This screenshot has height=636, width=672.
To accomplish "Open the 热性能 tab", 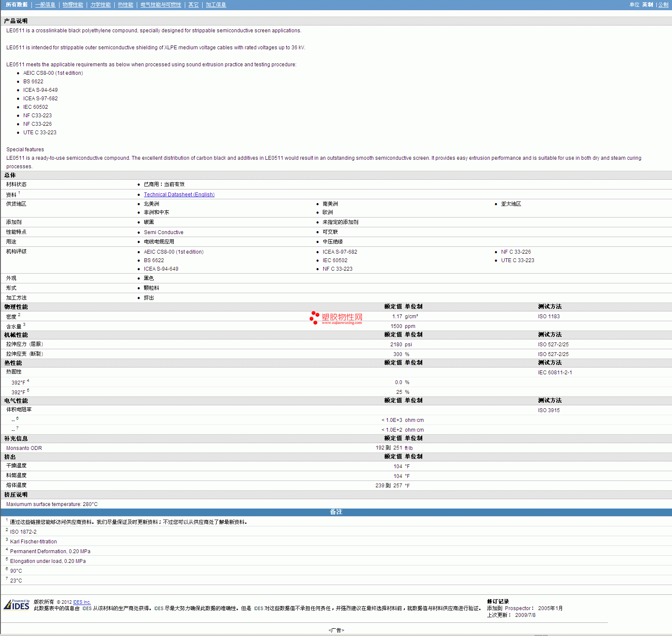I will point(125,5).
